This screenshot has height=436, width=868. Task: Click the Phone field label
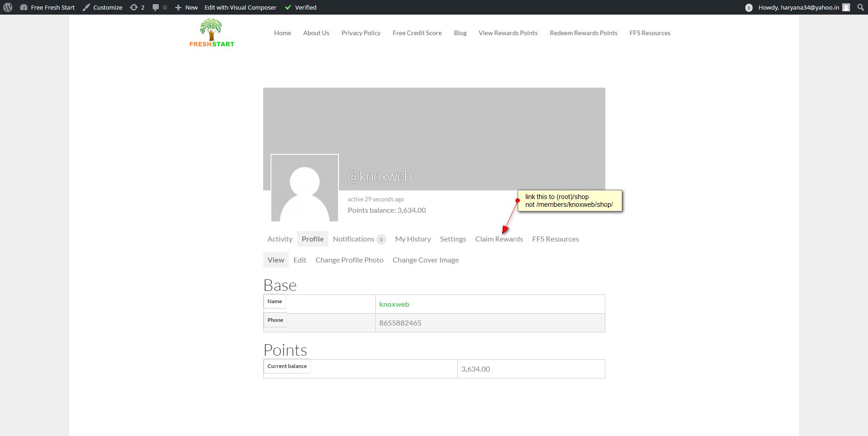[x=275, y=320]
